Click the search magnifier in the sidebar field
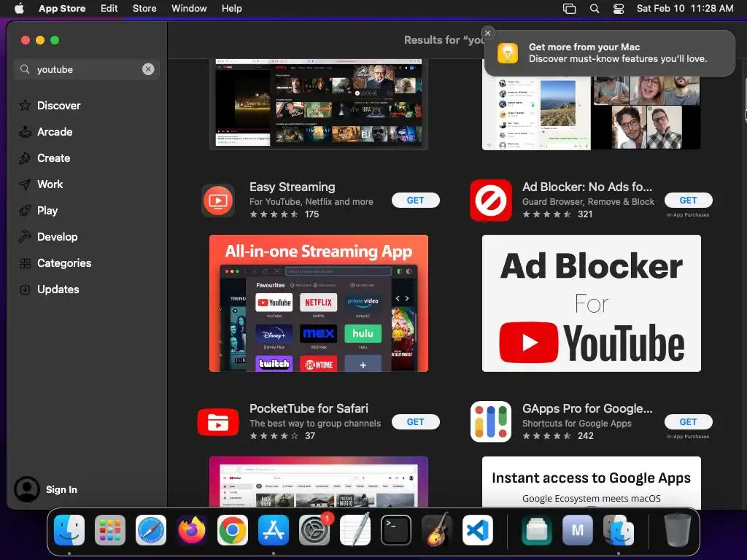The width and height of the screenshot is (747, 560). point(25,69)
